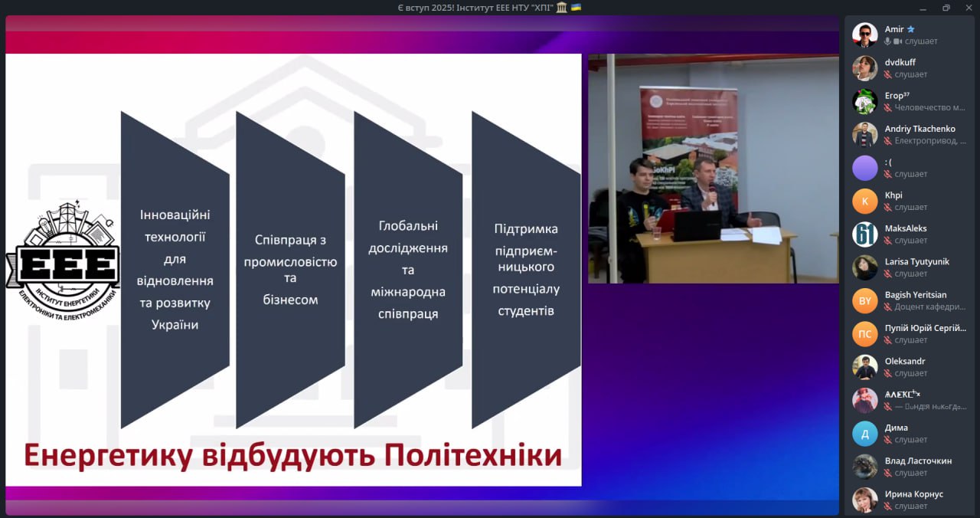Click Amir's camera status icon
Viewport: 980px width, 518px height.
point(897,41)
